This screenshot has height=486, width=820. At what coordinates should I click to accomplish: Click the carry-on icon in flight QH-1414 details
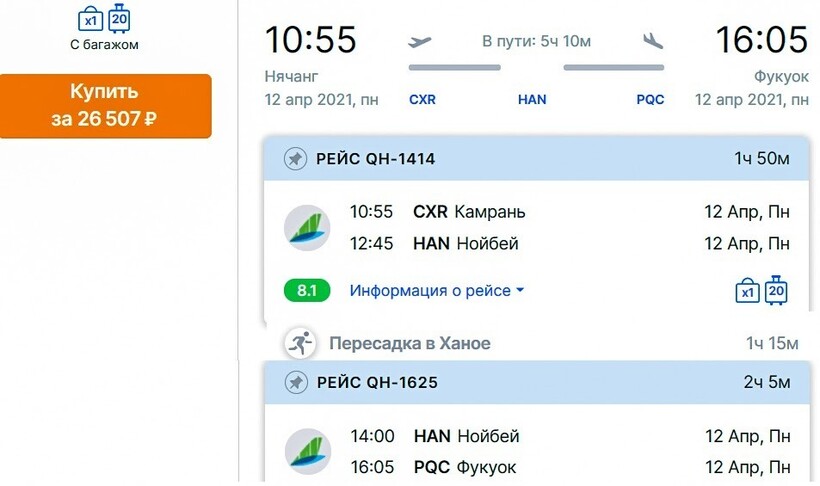[x=748, y=291]
